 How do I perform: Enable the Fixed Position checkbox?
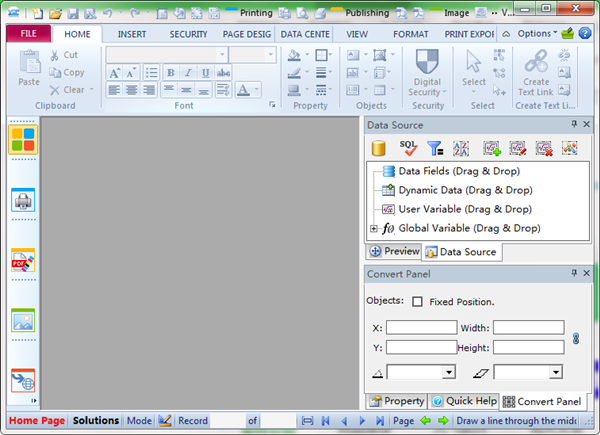click(x=417, y=301)
